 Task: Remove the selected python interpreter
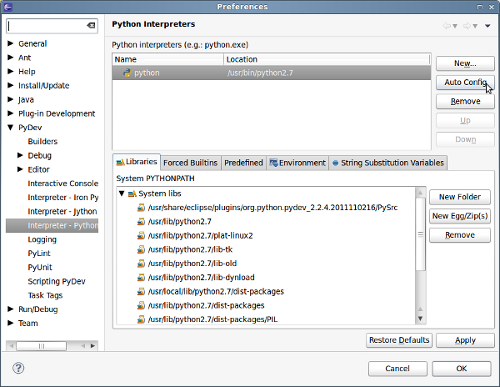click(x=465, y=101)
